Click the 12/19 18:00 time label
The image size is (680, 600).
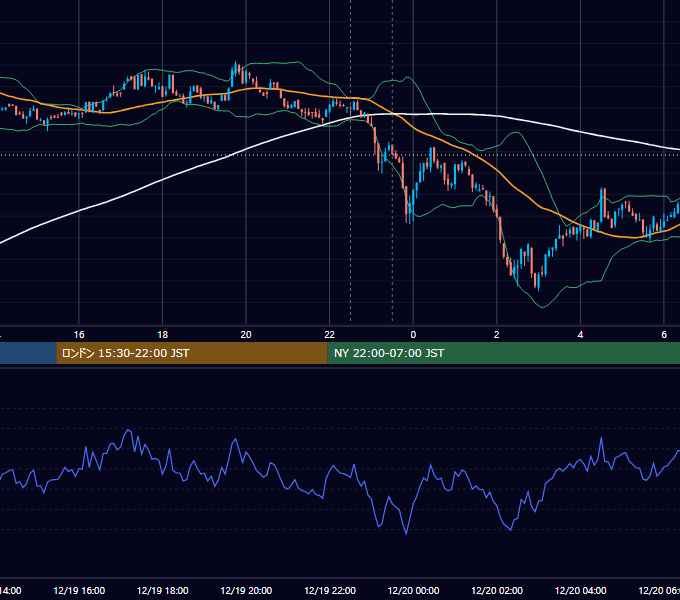tap(163, 590)
